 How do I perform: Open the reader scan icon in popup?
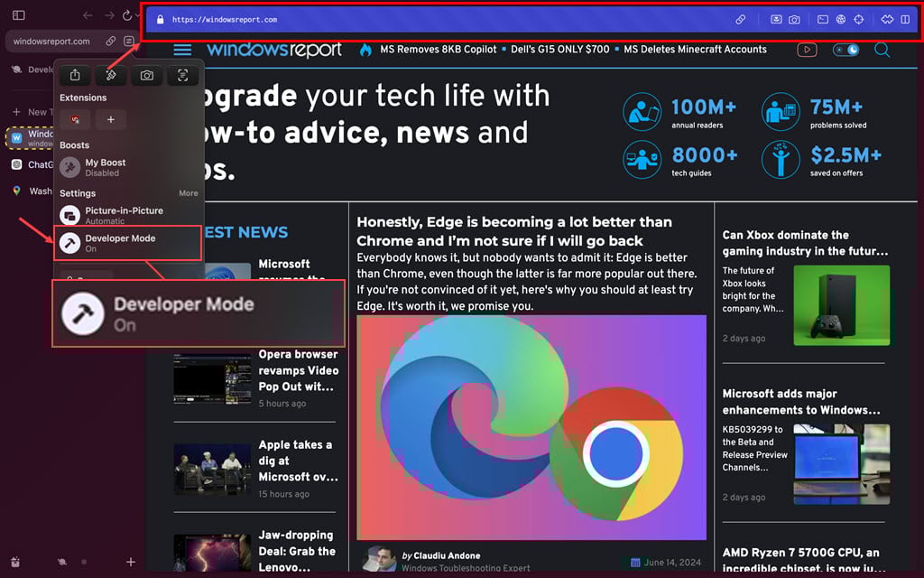pyautogui.click(x=182, y=75)
